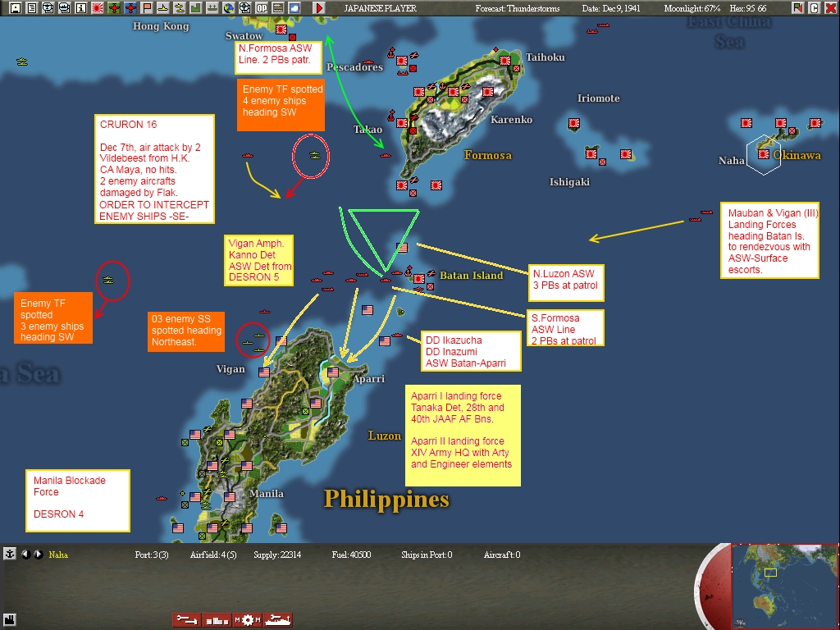Click the anchor icon beside Naha
The image size is (840, 630).
point(9,554)
